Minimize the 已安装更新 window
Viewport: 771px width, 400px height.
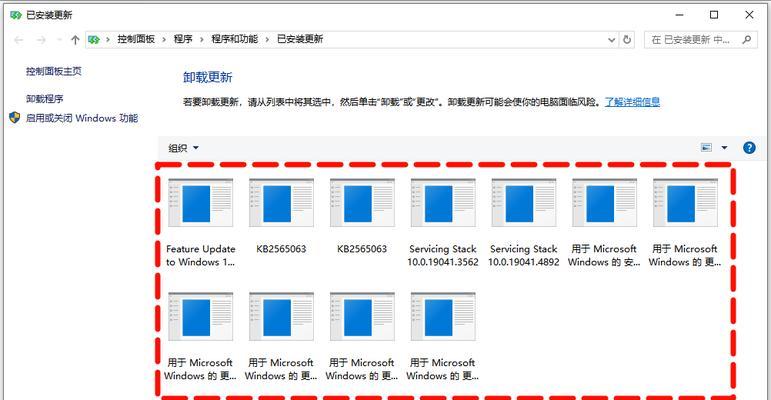(680, 15)
